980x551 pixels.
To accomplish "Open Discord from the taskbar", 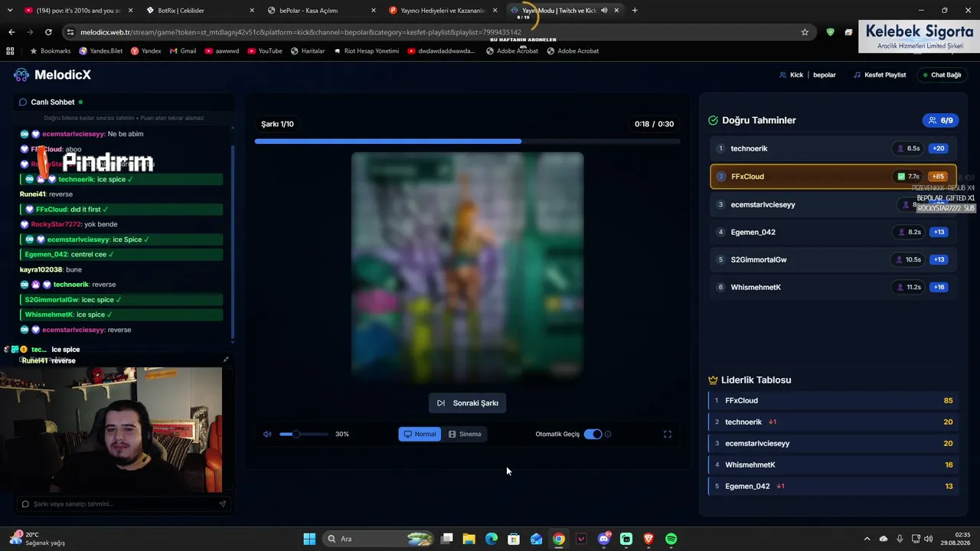I will [604, 539].
